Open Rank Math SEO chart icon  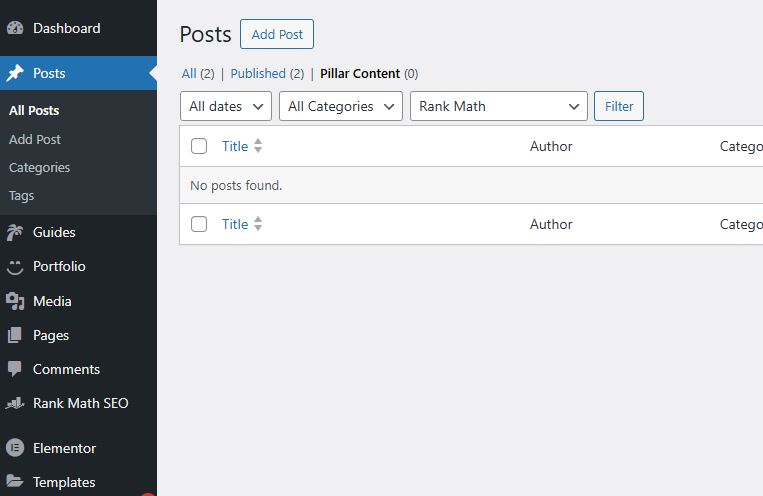pyautogui.click(x=15, y=403)
